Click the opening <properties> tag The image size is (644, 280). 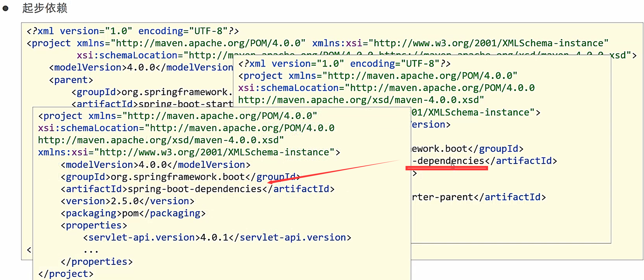94,225
